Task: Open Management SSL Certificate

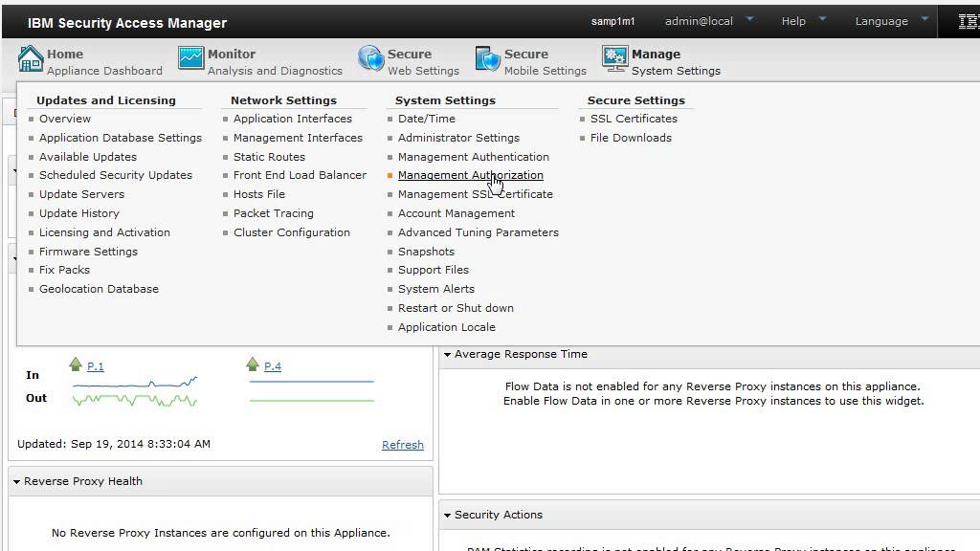Action: click(475, 194)
